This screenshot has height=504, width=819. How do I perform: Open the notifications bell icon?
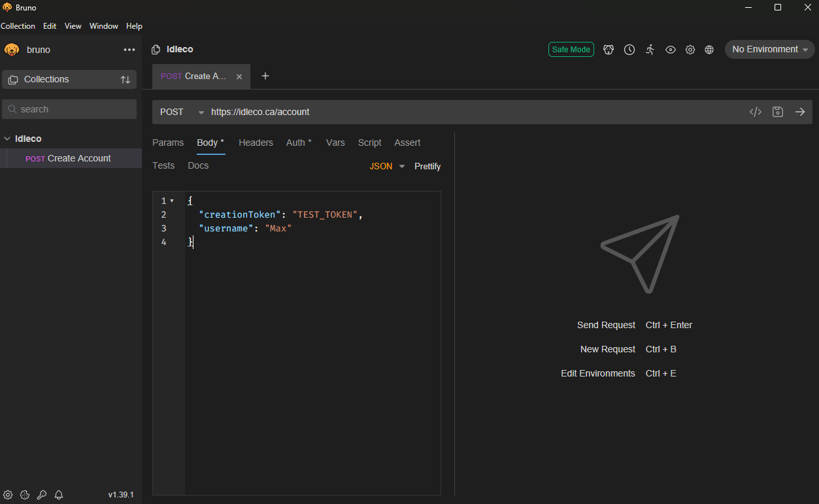pos(59,495)
